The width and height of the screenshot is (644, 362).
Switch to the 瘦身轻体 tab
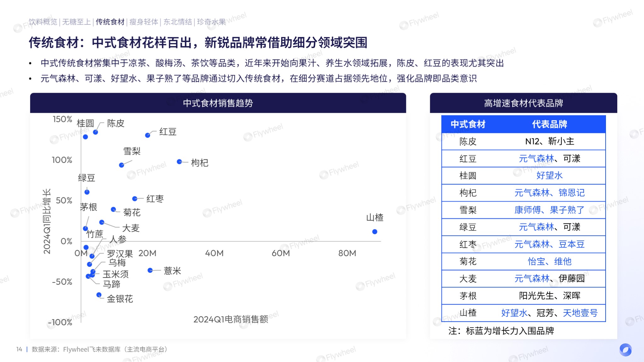point(144,22)
